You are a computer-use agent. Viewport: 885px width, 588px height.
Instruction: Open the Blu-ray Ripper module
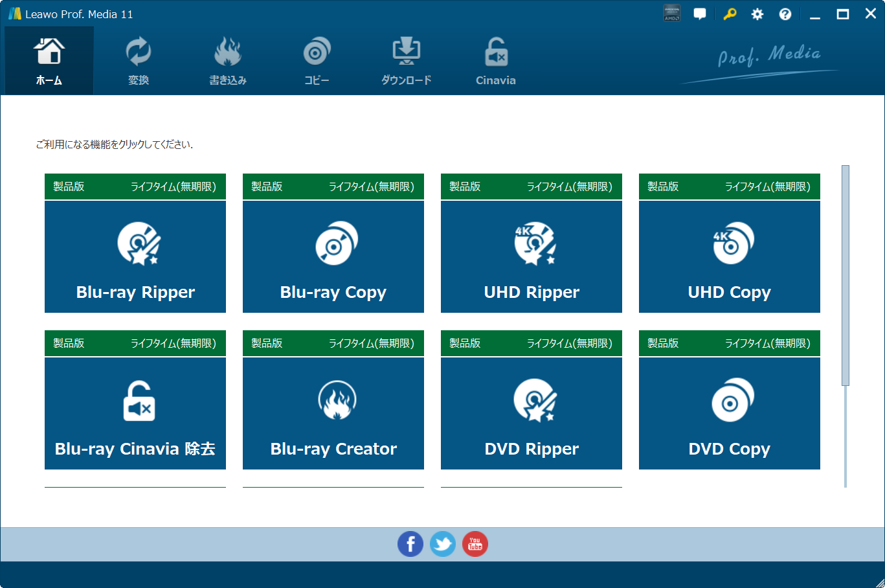pyautogui.click(x=135, y=256)
